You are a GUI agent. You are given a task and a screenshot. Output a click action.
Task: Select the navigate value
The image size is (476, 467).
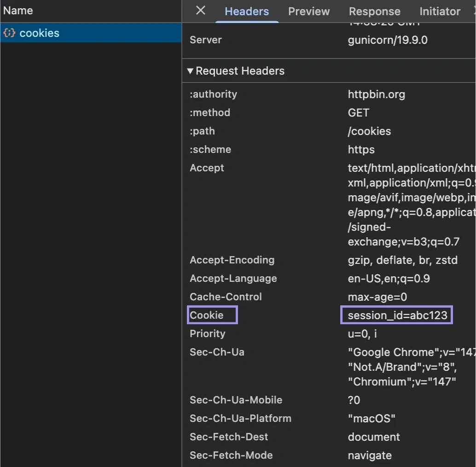pyautogui.click(x=370, y=455)
